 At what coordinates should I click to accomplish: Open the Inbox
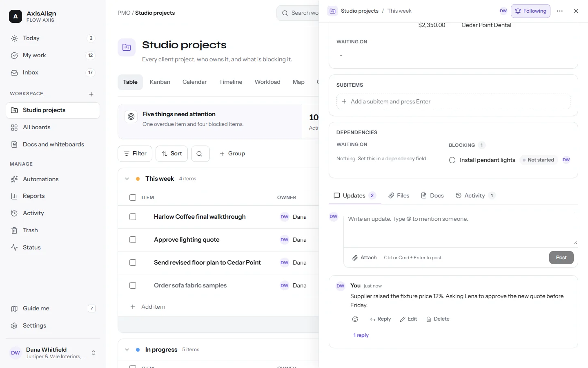(x=53, y=72)
